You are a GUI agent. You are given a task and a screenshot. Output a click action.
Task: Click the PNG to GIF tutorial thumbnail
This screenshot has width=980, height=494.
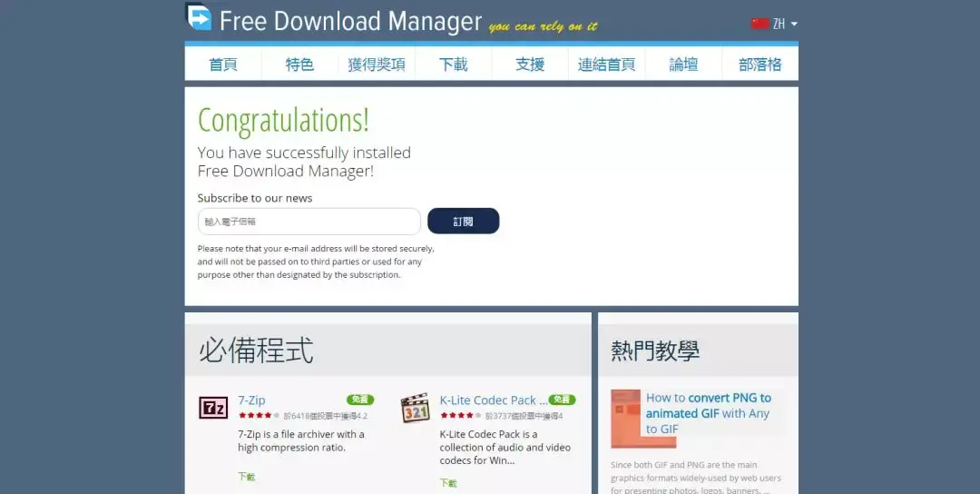pos(642,419)
